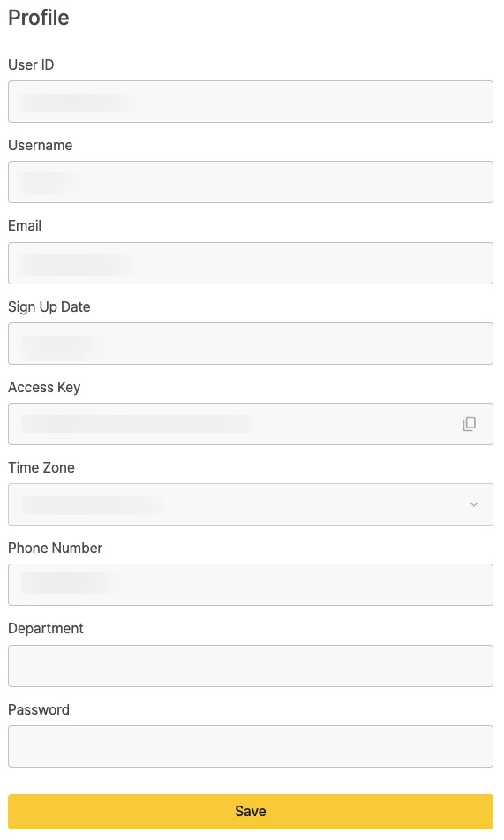
Task: Focus the Phone Number input box
Action: [x=251, y=585]
